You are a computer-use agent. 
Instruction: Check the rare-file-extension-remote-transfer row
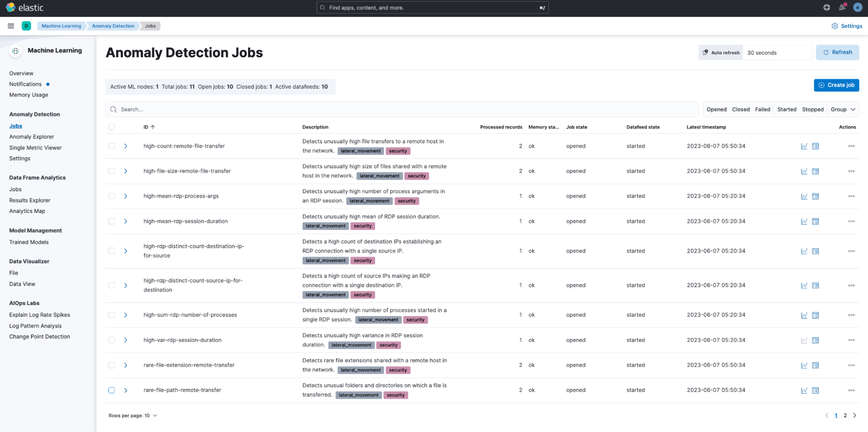point(112,365)
